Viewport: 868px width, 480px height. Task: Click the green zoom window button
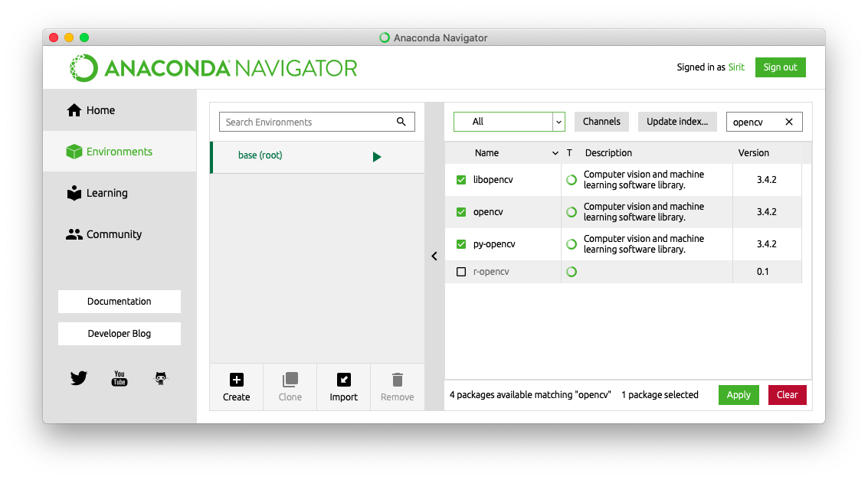click(84, 38)
